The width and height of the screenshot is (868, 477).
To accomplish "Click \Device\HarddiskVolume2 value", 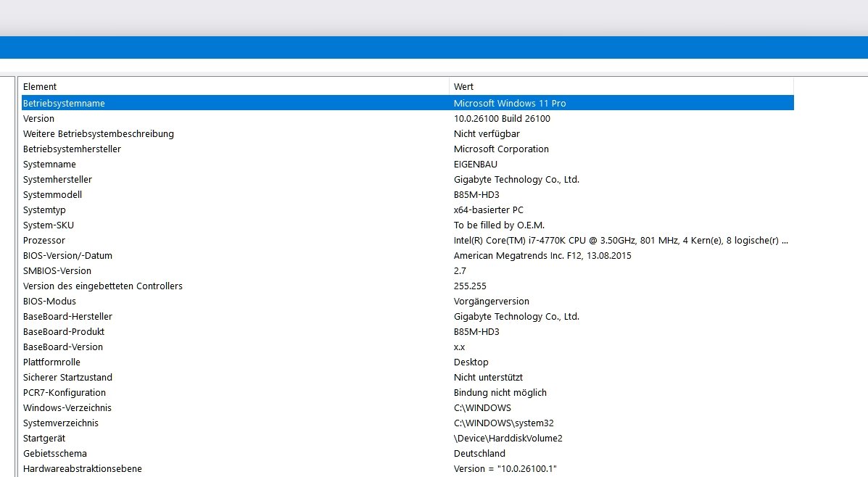I will (508, 439).
